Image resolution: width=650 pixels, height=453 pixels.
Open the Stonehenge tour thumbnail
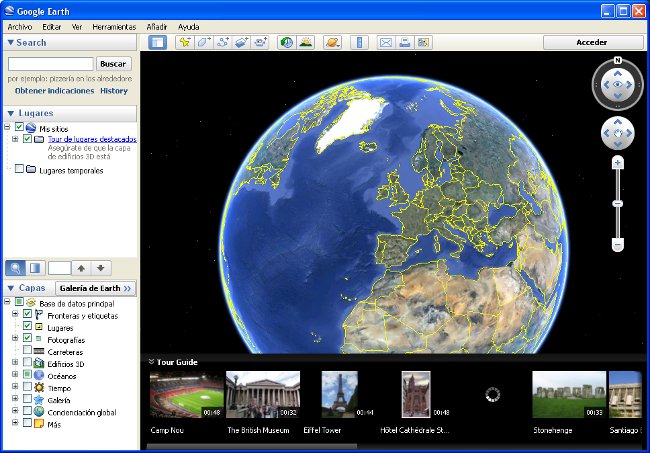coord(569,394)
